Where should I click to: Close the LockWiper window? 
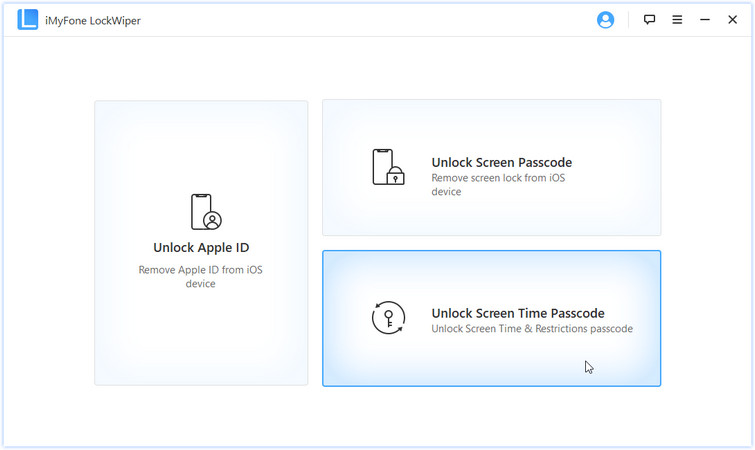pyautogui.click(x=732, y=20)
